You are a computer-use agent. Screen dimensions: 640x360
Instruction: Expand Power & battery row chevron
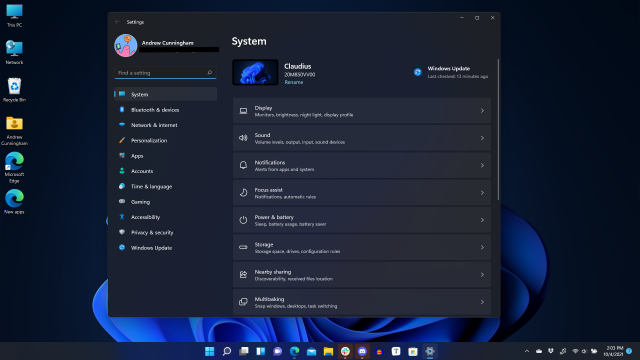tap(482, 220)
